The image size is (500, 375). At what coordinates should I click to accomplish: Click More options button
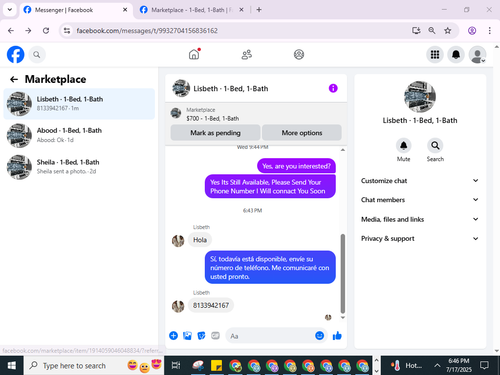pos(302,133)
